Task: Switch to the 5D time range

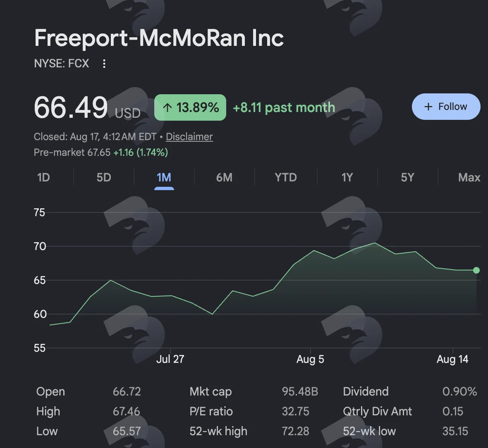Action: pyautogui.click(x=104, y=177)
